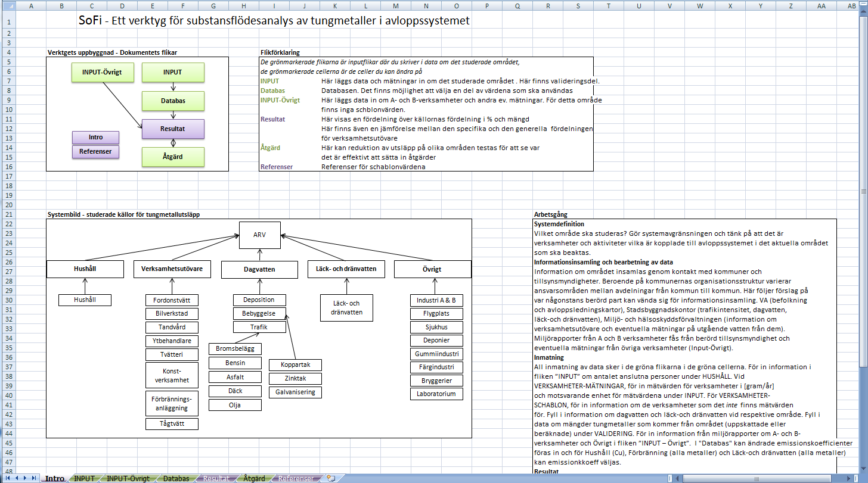
Task: Select the Laboratorium box
Action: [436, 394]
